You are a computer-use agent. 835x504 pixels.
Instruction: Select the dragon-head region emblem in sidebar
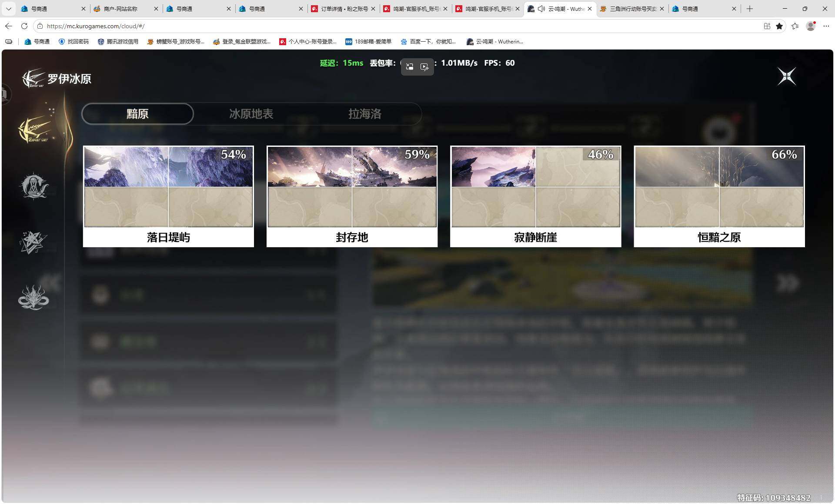coord(33,298)
